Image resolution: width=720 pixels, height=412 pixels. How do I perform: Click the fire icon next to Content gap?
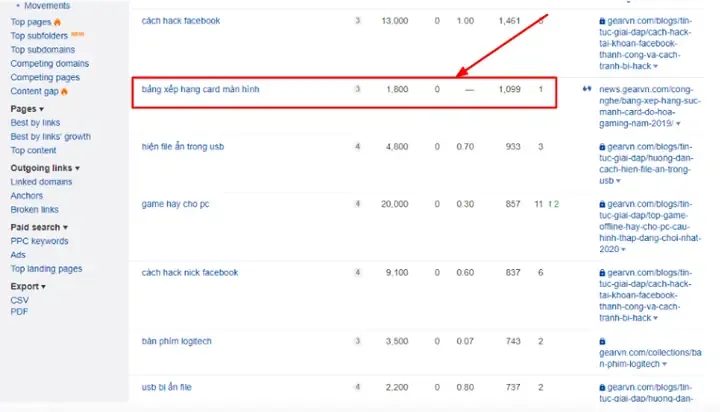click(64, 91)
